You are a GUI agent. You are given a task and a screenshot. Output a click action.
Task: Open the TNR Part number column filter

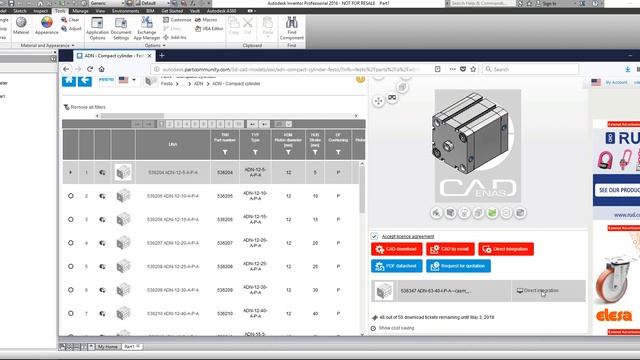pyautogui.click(x=225, y=152)
